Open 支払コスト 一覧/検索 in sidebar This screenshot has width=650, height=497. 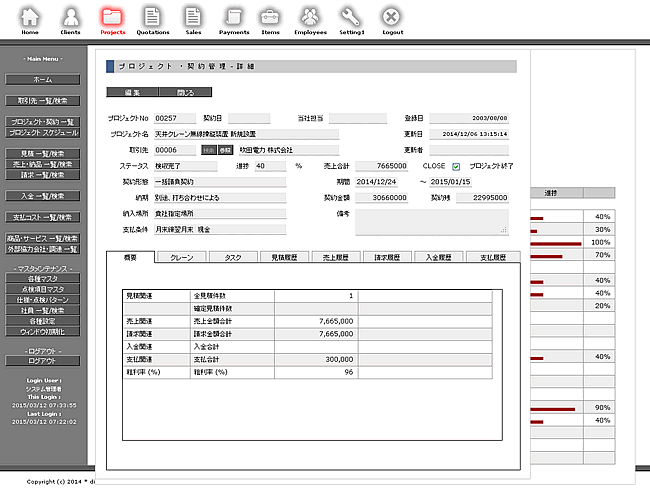click(x=43, y=217)
